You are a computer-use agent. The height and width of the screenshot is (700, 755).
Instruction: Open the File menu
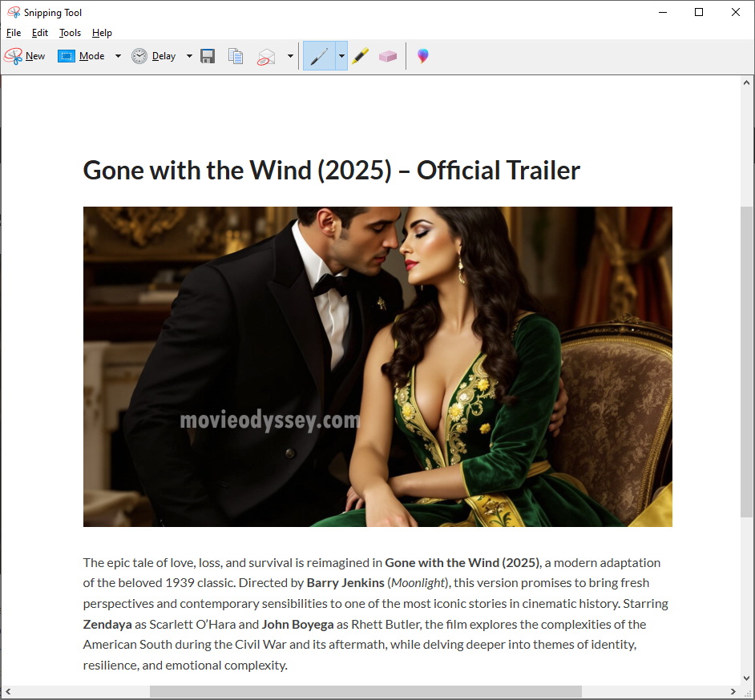tap(14, 33)
